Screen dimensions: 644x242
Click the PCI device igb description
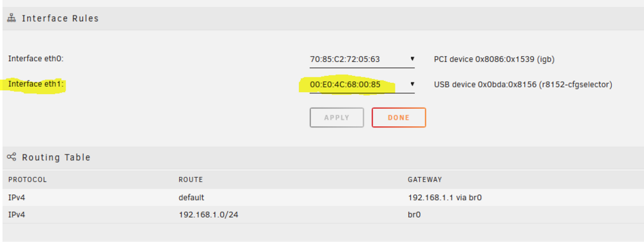click(x=494, y=59)
